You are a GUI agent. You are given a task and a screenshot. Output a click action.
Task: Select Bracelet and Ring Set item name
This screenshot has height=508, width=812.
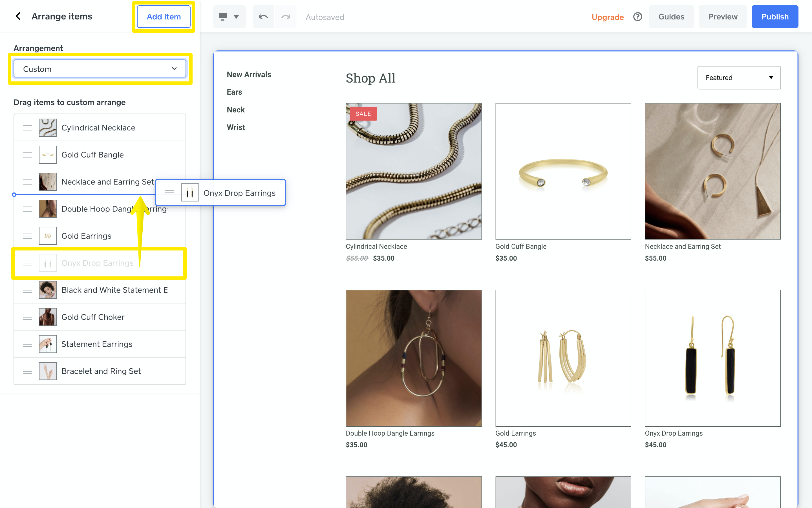point(101,371)
